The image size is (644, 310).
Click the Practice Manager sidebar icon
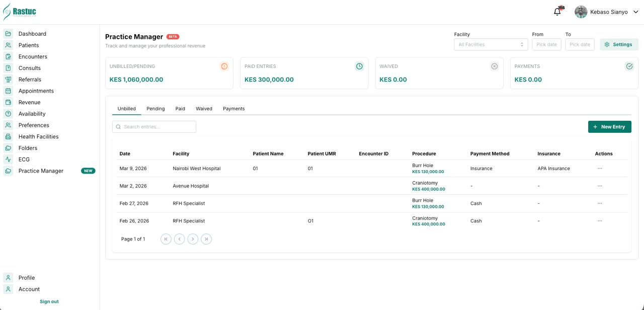coord(8,171)
